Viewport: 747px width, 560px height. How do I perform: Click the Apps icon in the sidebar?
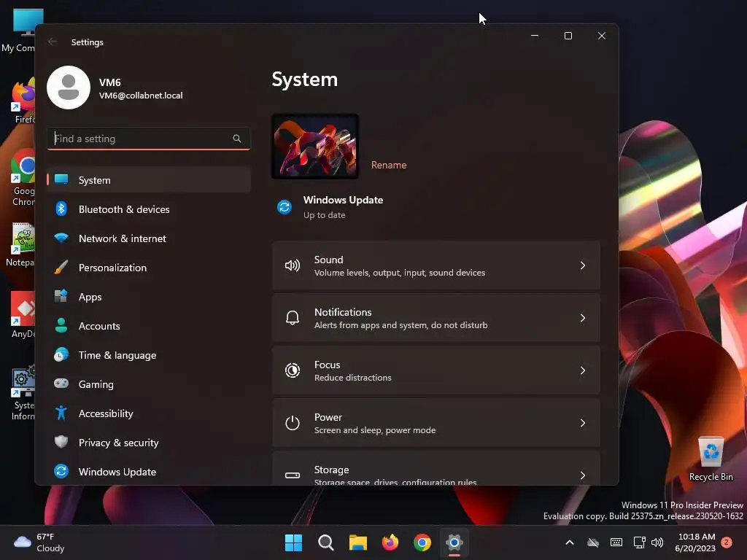click(x=61, y=296)
